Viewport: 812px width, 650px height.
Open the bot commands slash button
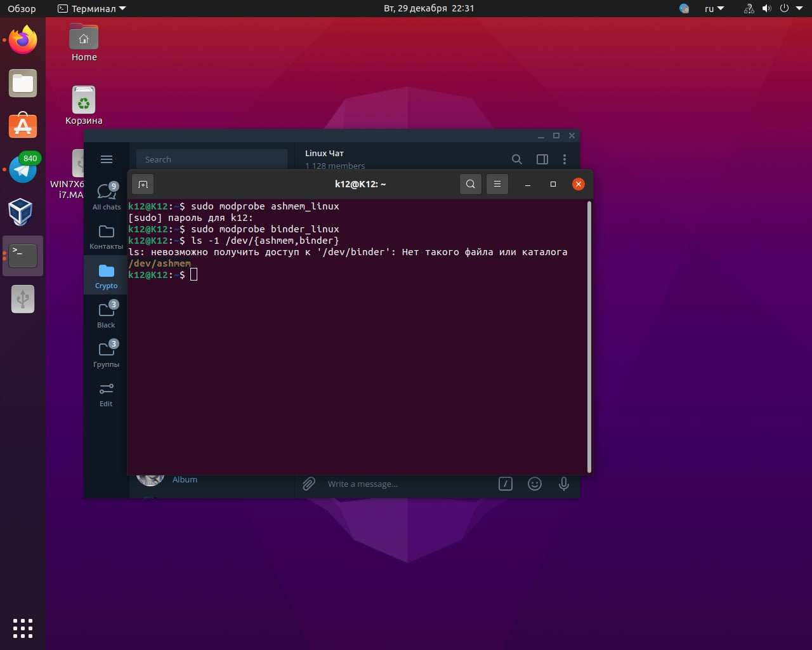506,484
